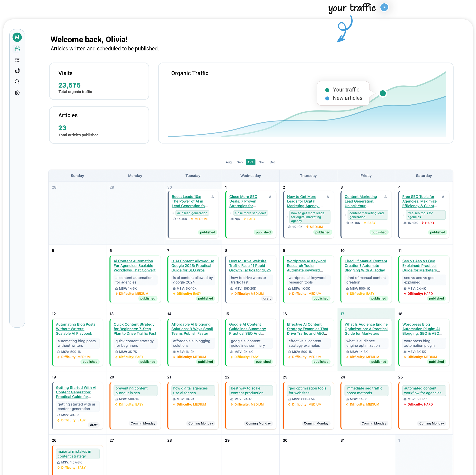Click the M workspace logo avatar
Image resolution: width=476 pixels, height=475 pixels.
tap(17, 37)
